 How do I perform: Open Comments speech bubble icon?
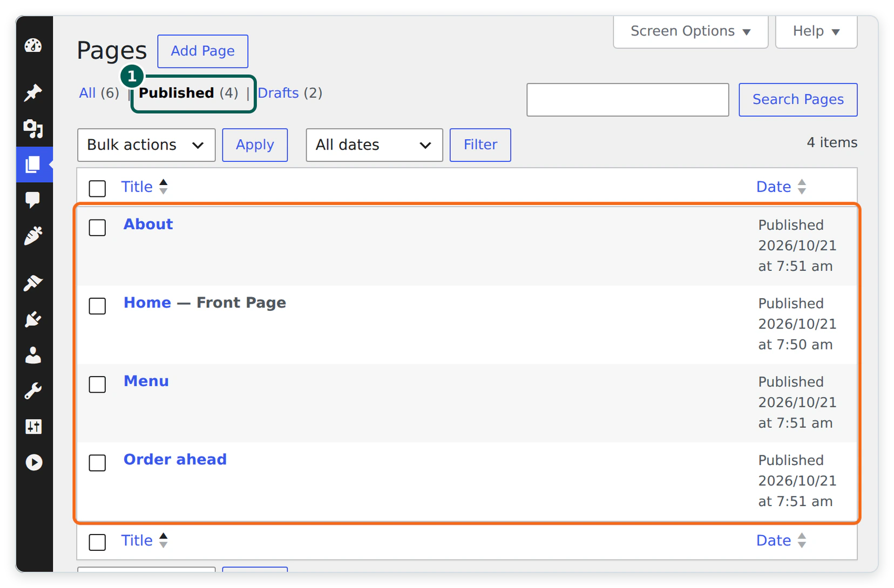click(33, 200)
